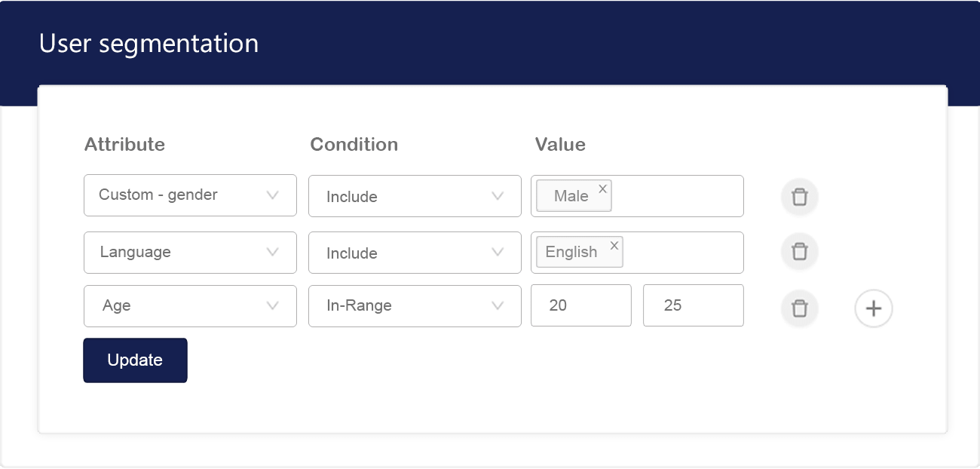Open condition dropdown for Language row
Screen dimensions: 980x469
pyautogui.click(x=415, y=253)
